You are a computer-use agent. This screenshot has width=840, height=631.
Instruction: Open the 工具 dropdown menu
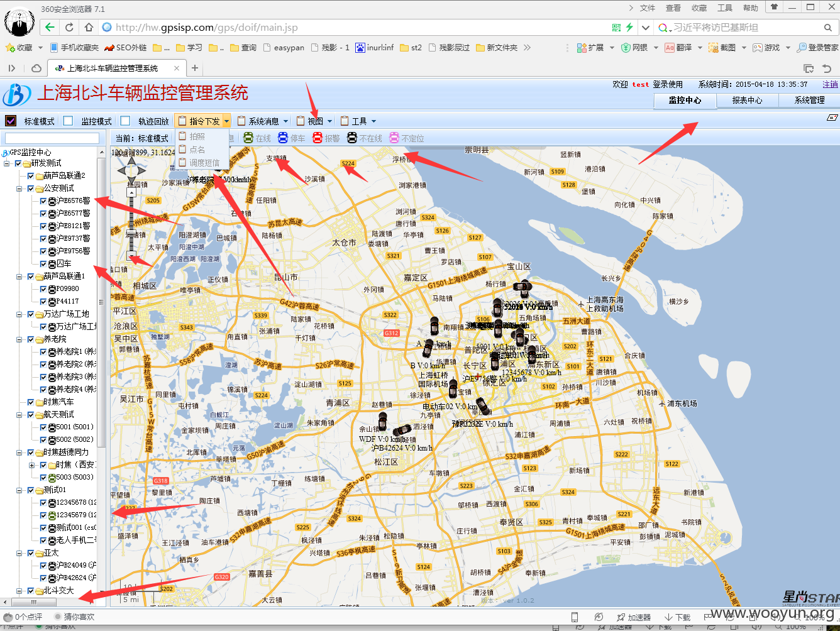click(x=358, y=121)
